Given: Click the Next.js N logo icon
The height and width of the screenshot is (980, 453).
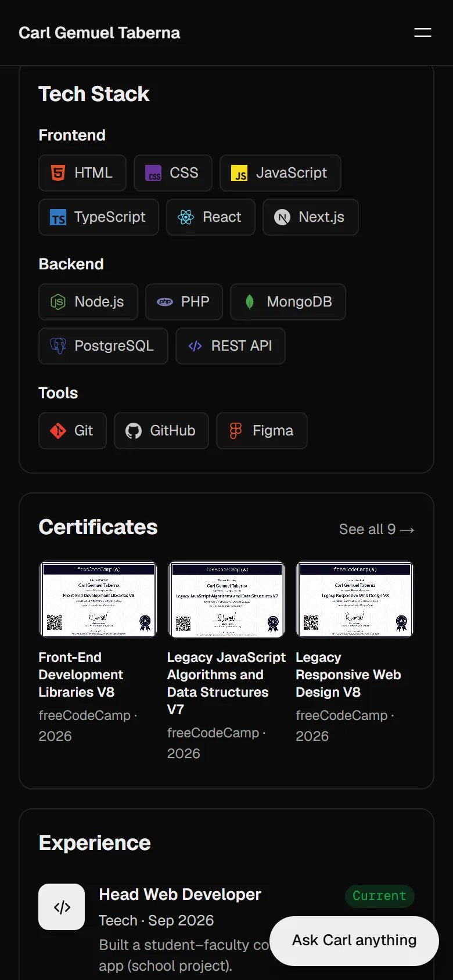Looking at the screenshot, I should point(282,217).
